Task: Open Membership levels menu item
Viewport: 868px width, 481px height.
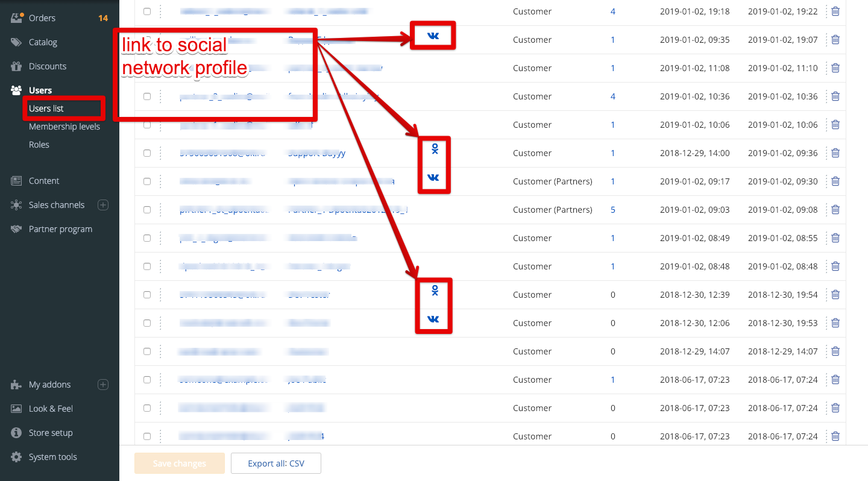Action: coord(64,127)
